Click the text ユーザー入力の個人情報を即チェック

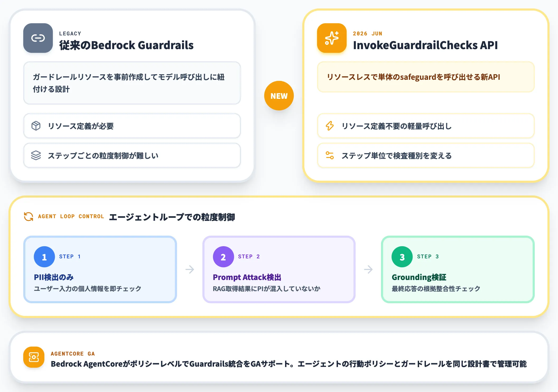coord(87,288)
